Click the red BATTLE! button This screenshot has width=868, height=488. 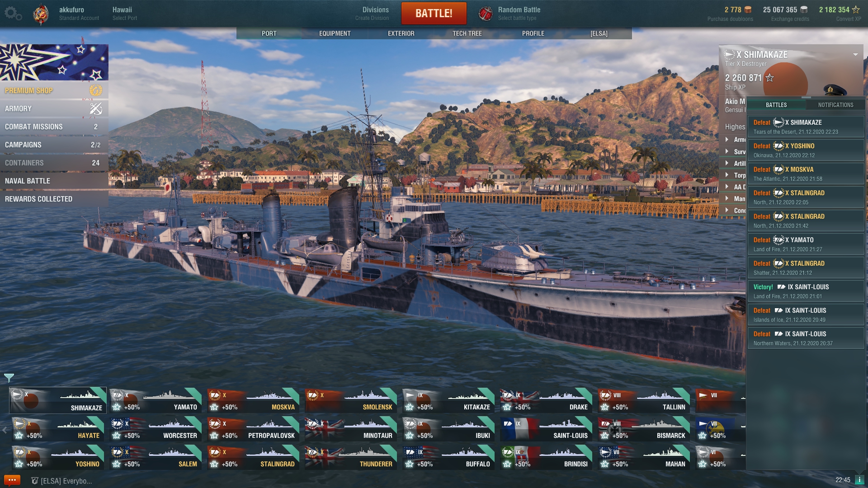pos(434,14)
